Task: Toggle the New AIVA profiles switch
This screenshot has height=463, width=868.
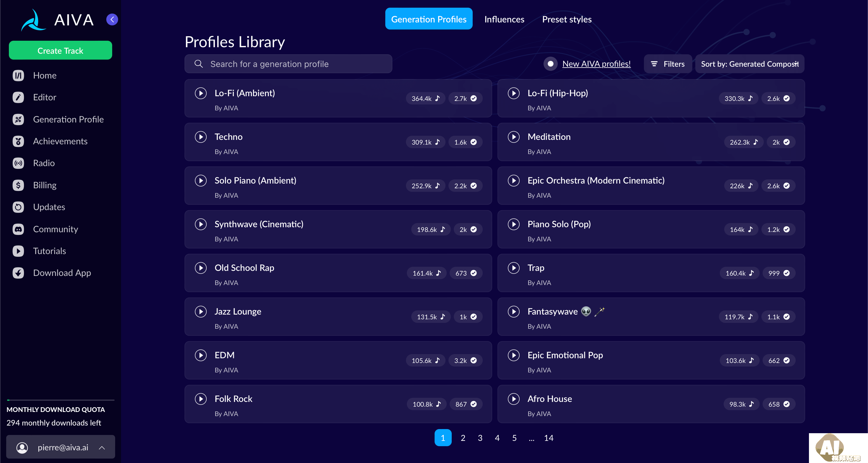Action: [550, 64]
